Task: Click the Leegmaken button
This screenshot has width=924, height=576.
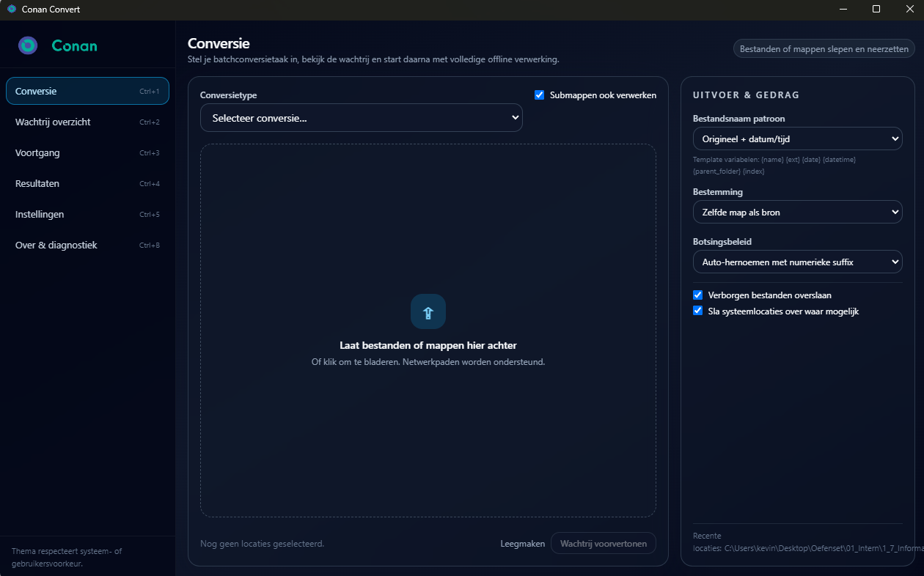Action: [x=522, y=543]
